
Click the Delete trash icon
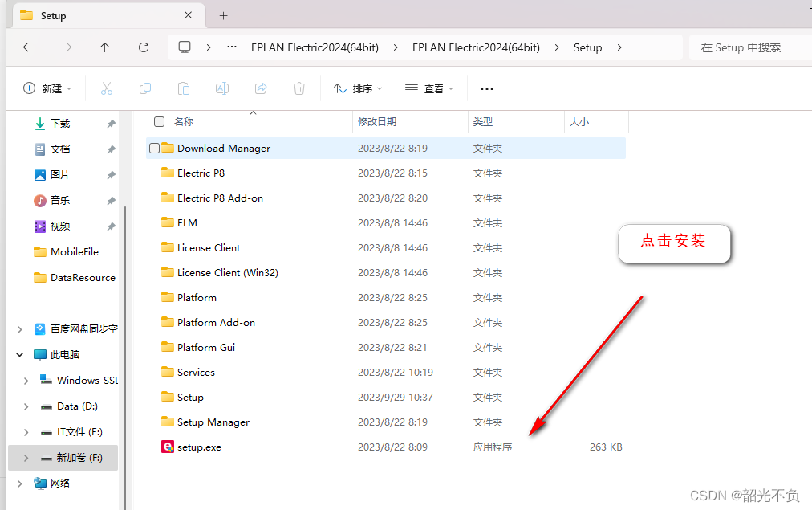pyautogui.click(x=298, y=88)
